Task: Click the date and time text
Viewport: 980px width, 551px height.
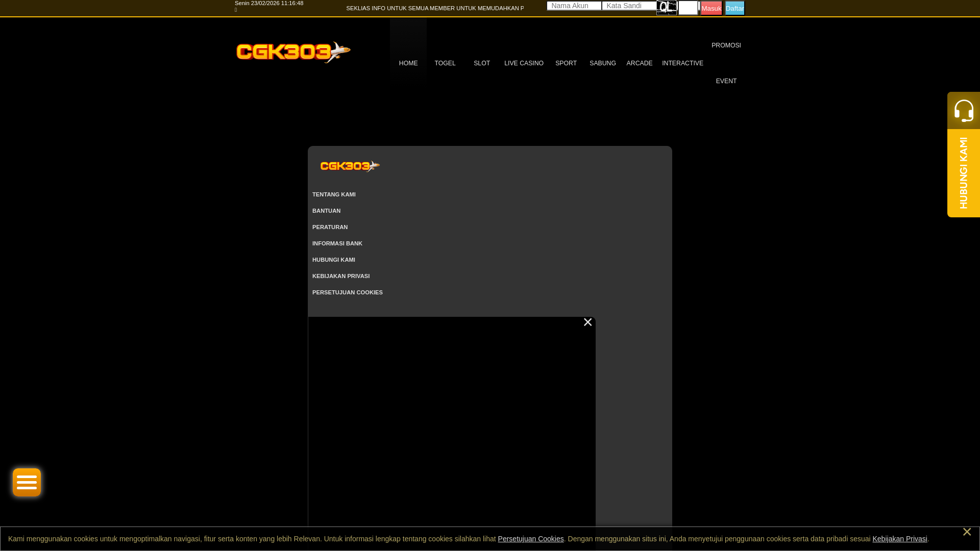Action: (x=269, y=3)
